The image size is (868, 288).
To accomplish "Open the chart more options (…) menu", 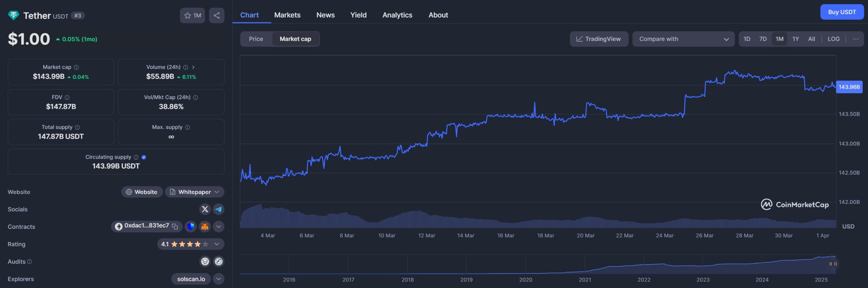I will point(856,39).
